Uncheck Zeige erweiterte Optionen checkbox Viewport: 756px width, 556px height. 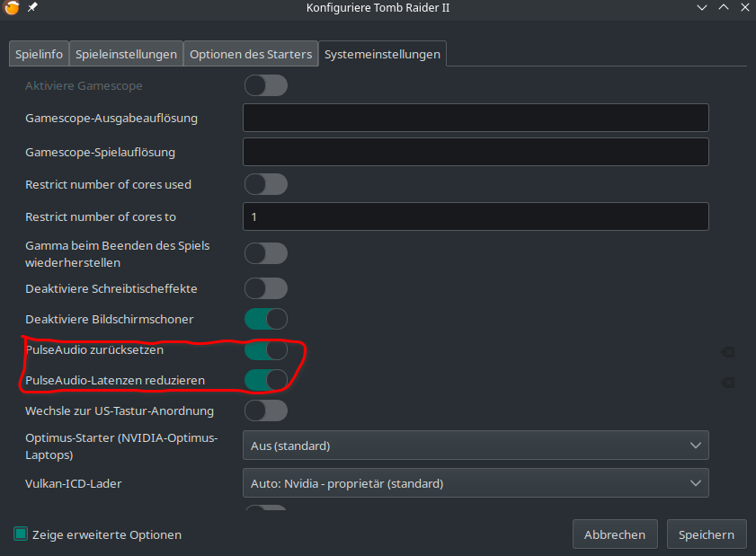pos(21,534)
